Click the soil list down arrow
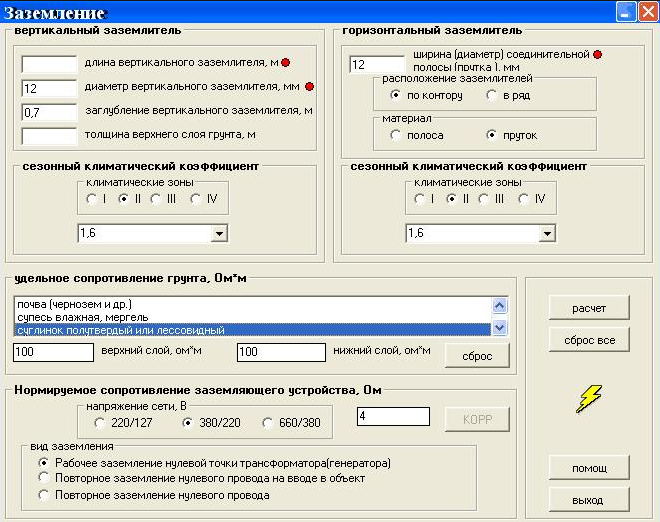The height and width of the screenshot is (522, 660). (500, 328)
